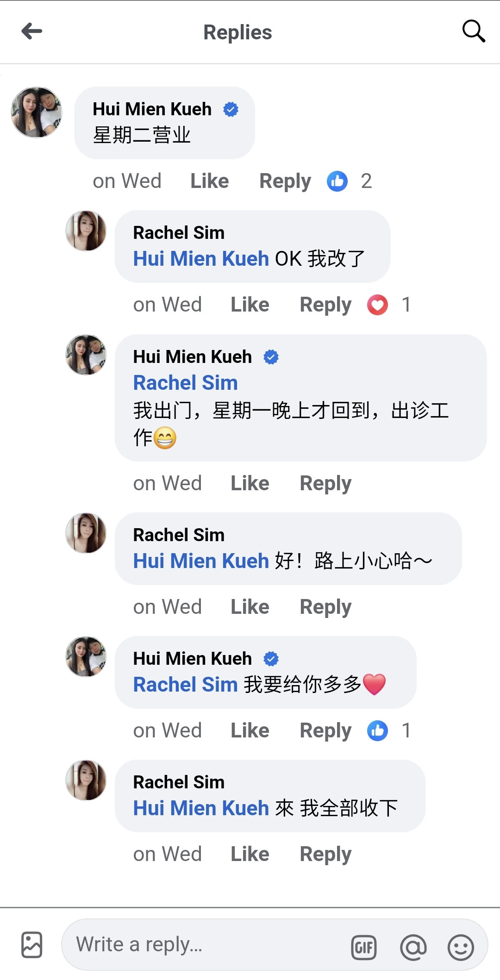The height and width of the screenshot is (980, 500).
Task: Open mentioned Hui Mien Kueh in 'OK 我改了' reply
Action: point(201,259)
